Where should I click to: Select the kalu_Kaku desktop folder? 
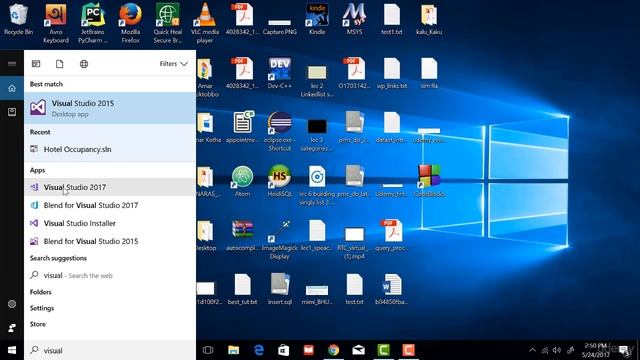pyautogui.click(x=429, y=20)
